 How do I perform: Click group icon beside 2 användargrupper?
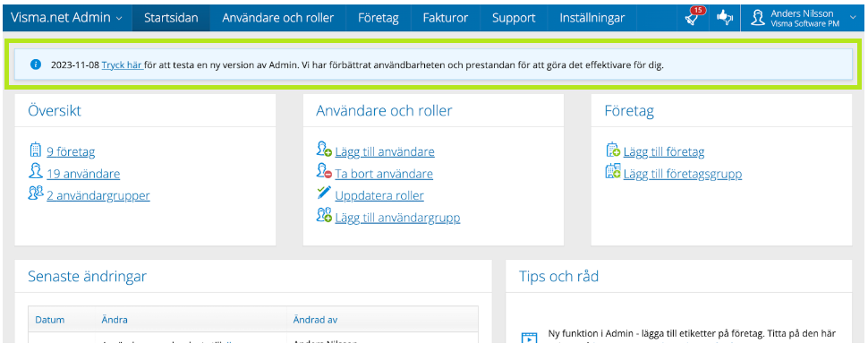36,193
